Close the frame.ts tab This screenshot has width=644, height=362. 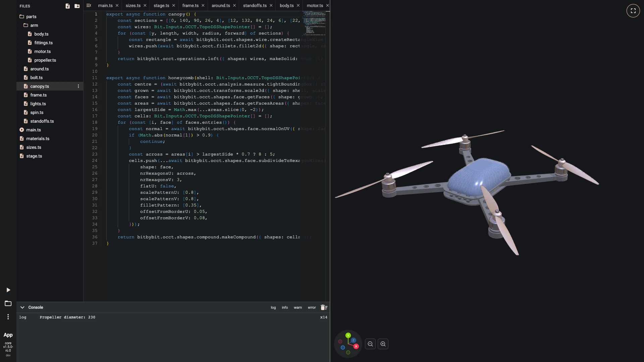point(203,5)
